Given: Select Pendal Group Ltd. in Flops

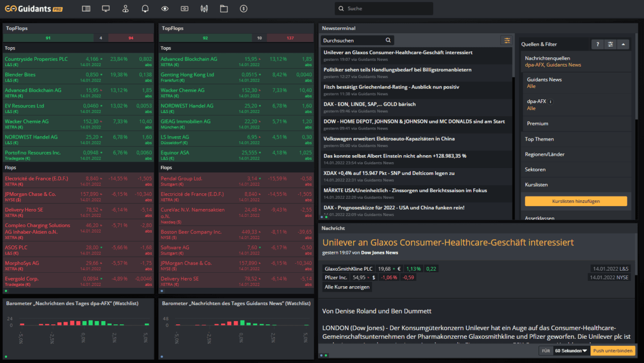Looking at the screenshot, I should point(236,180).
